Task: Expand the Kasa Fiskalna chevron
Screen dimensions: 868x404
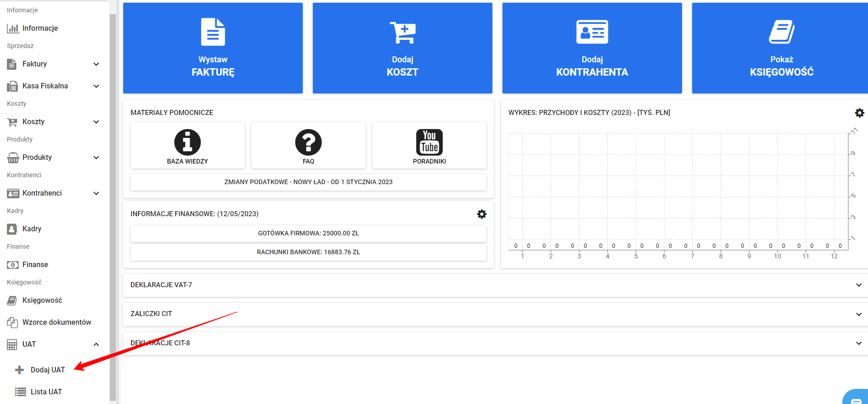Action: coord(96,86)
